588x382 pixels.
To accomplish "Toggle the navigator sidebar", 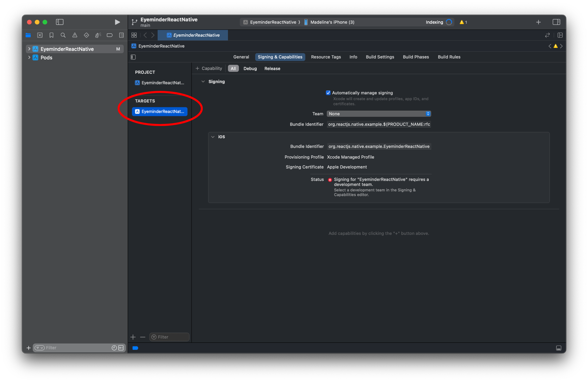I will click(59, 22).
